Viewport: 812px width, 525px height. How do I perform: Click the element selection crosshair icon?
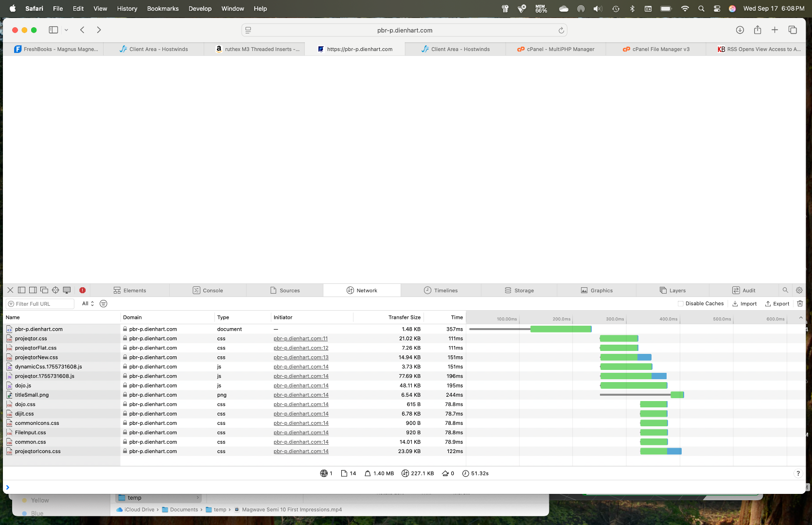(x=55, y=290)
